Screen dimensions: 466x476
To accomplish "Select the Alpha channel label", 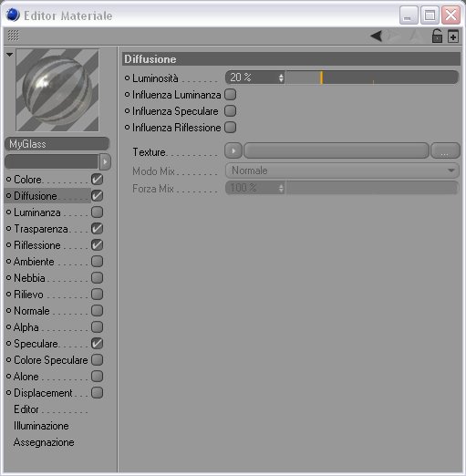I will point(26,327).
